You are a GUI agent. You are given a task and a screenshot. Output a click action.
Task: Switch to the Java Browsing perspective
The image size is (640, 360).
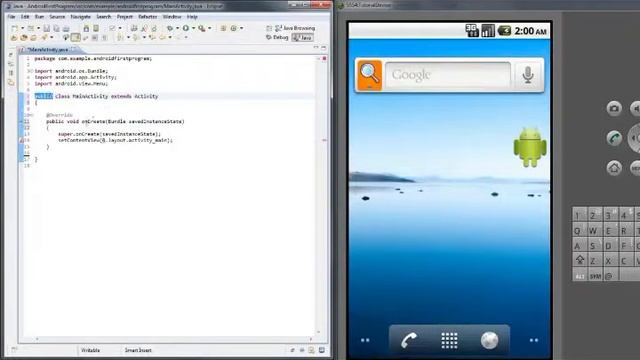[295, 28]
